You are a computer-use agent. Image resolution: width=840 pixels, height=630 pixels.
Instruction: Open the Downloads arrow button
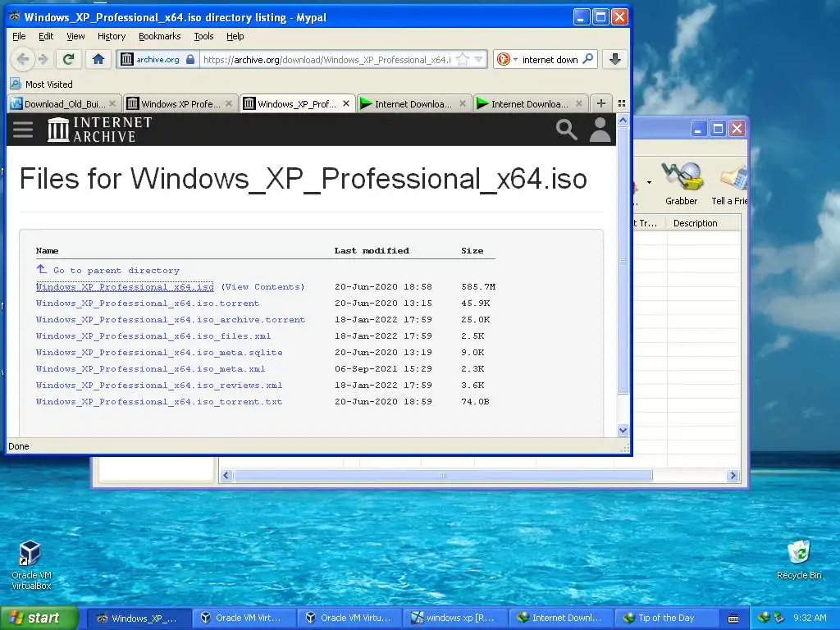[x=615, y=59]
